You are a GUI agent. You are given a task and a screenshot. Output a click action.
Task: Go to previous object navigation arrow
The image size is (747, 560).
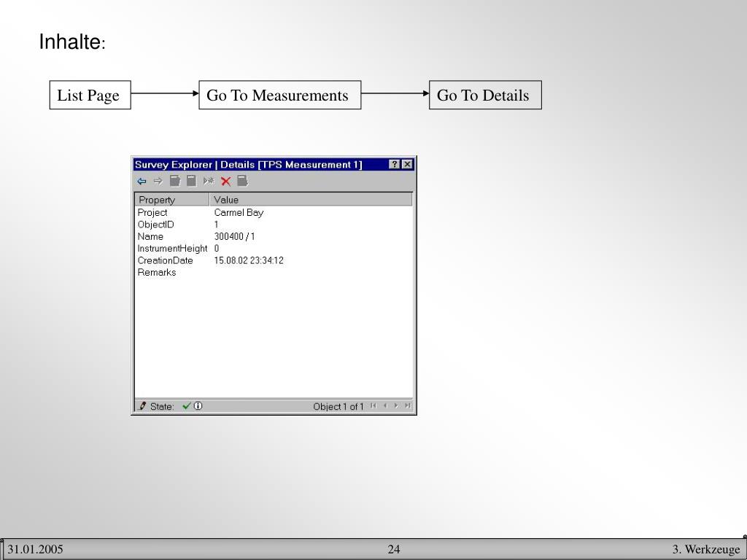point(384,405)
